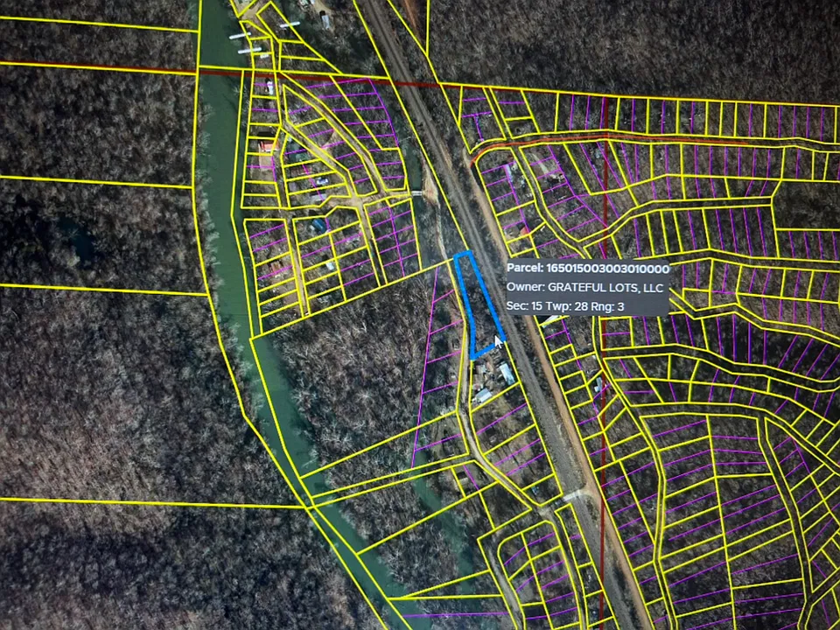Image resolution: width=840 pixels, height=630 pixels.
Task: Click the teal-roofed building south of blue parcel
Action: [x=507, y=374]
